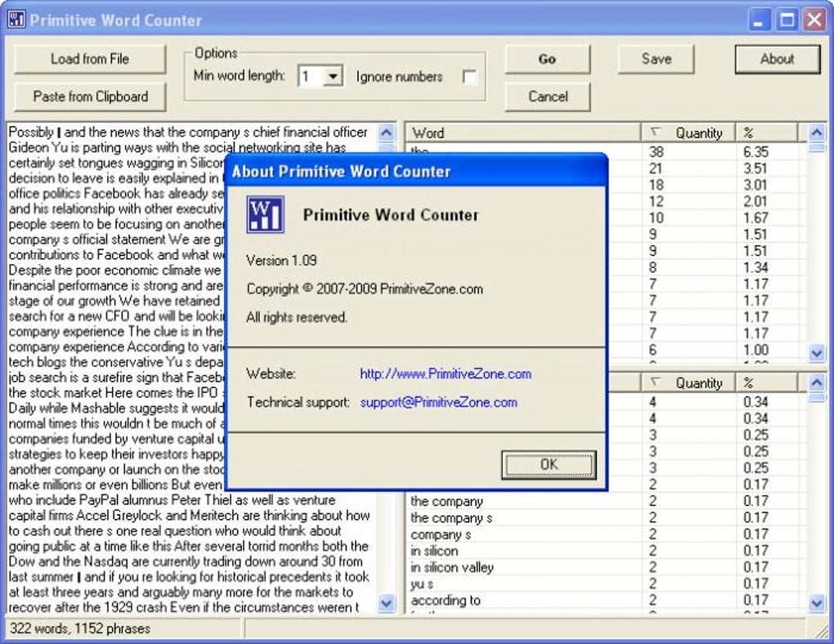
Task: Click status bar '322 words, 1152 phrases'
Action: [80, 628]
